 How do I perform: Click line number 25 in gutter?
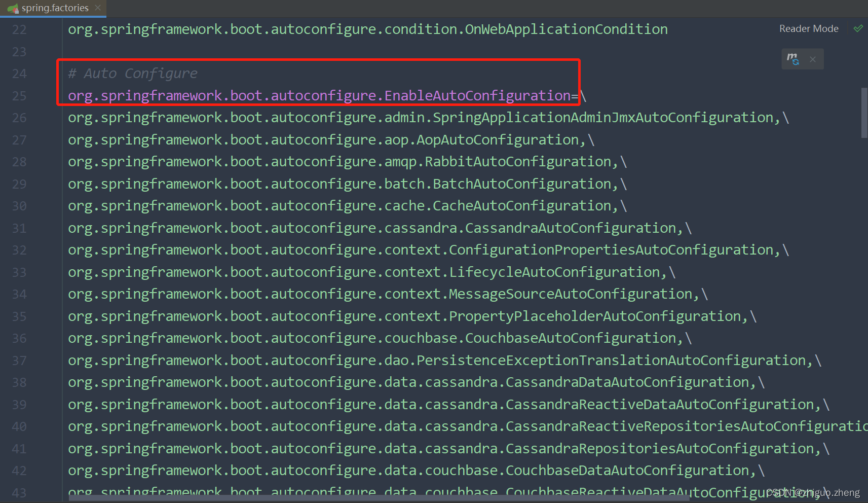(x=19, y=96)
